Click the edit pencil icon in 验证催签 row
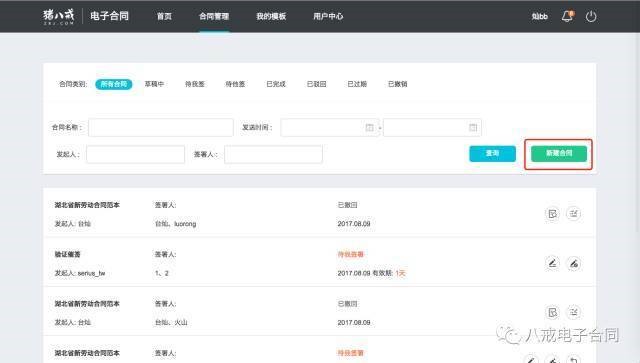640x363 pixels. pos(552,263)
